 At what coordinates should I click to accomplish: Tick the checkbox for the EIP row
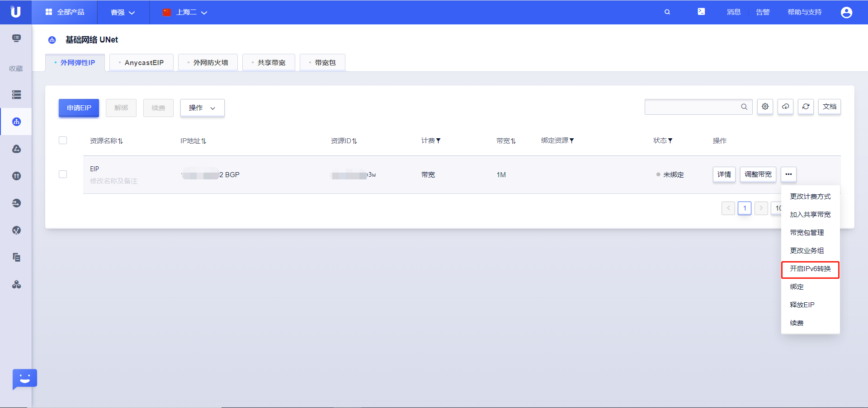[63, 174]
